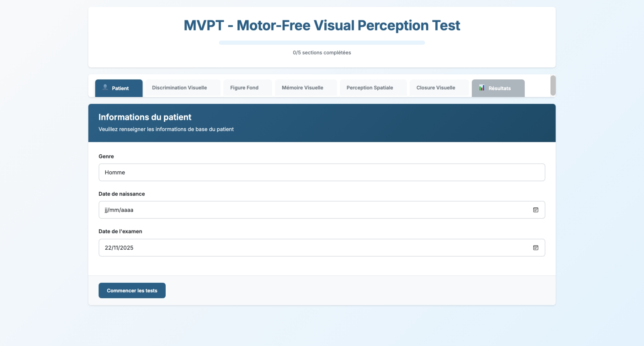Open the Closure Visuelle section

[436, 88]
